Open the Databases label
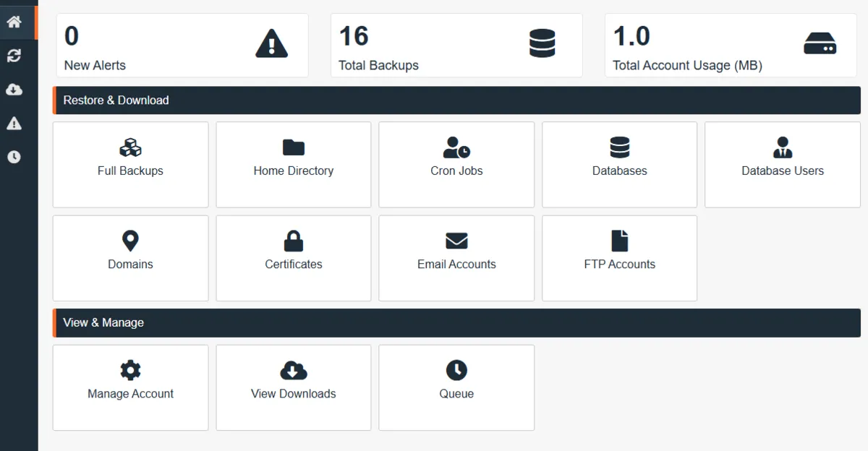Screen dimensions: 868x451 [x=620, y=171]
